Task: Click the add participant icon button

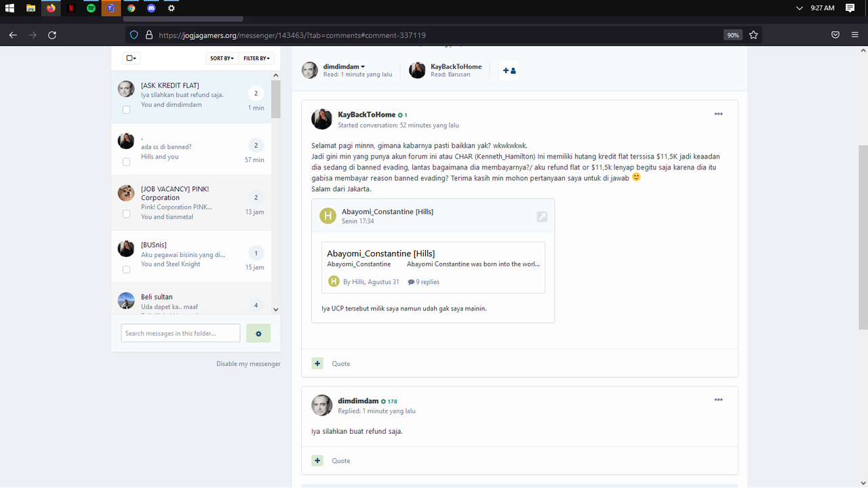Action: (x=509, y=70)
